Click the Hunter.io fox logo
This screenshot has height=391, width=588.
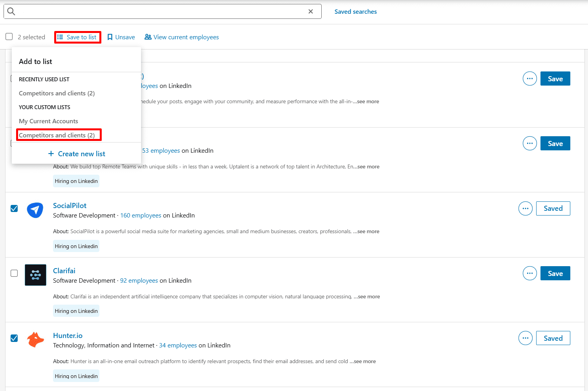(x=35, y=340)
